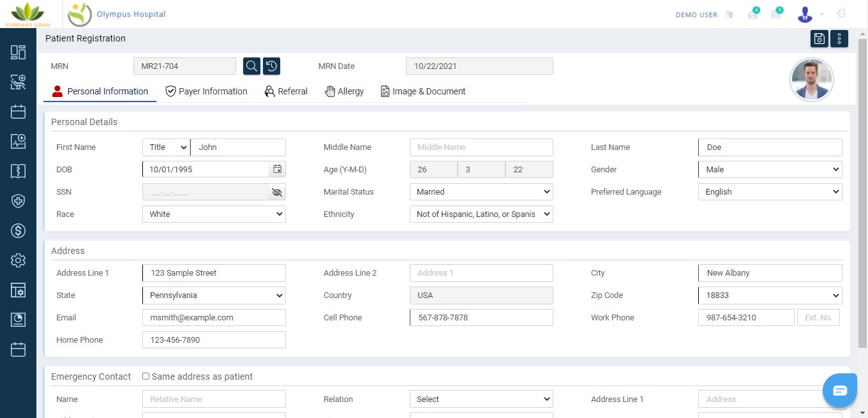Toggle SSN visibility eye icon
Image resolution: width=868 pixels, height=418 pixels.
coord(276,192)
